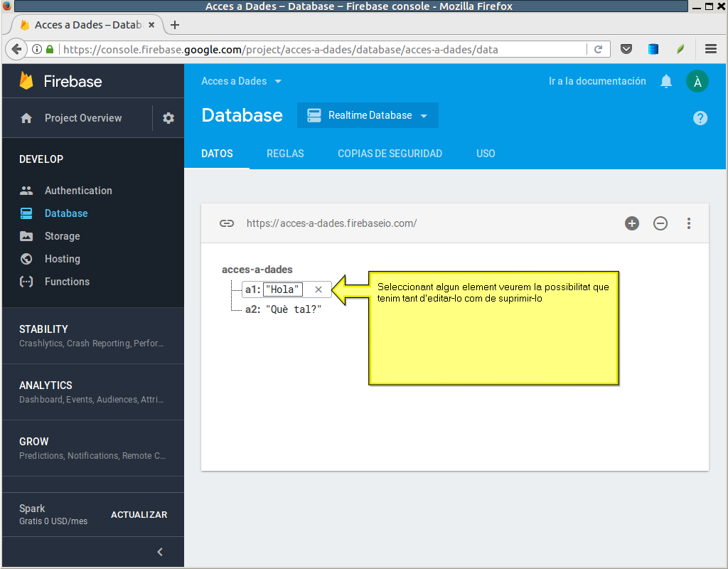Click the Firefox address bar URL
The height and width of the screenshot is (569, 728).
[280, 49]
